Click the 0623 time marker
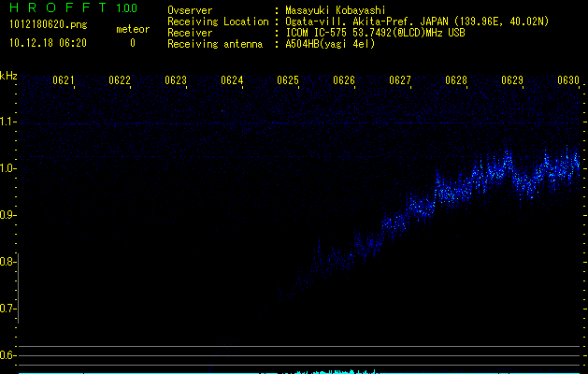This screenshot has width=588, height=374. (176, 81)
